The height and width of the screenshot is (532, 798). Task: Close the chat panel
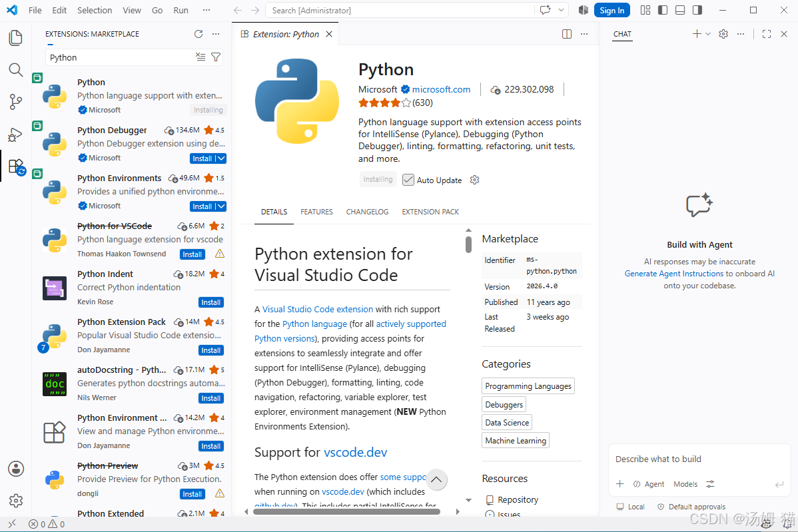tap(784, 34)
